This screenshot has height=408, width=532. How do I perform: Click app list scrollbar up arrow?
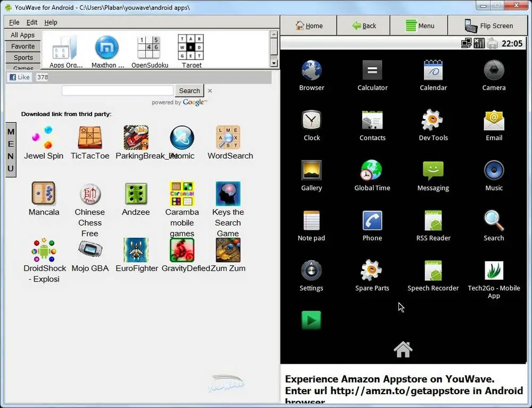274,35
